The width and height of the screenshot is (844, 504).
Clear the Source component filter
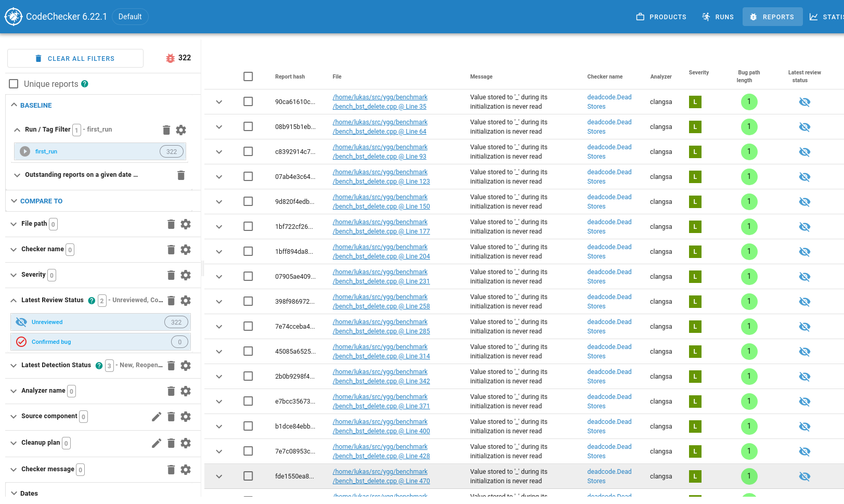click(171, 417)
